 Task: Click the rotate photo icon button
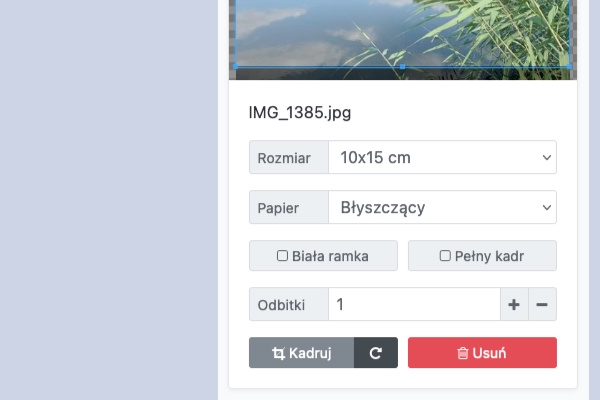pyautogui.click(x=376, y=353)
